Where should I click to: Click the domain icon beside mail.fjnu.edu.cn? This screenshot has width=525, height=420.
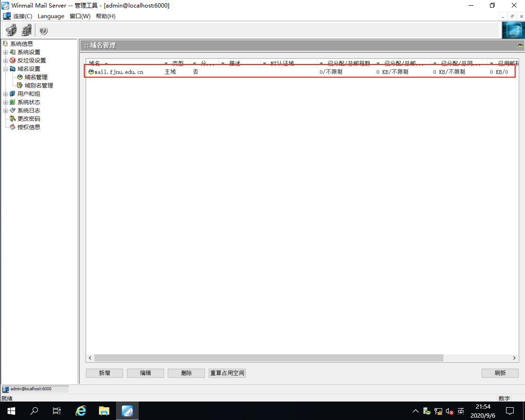pos(91,71)
